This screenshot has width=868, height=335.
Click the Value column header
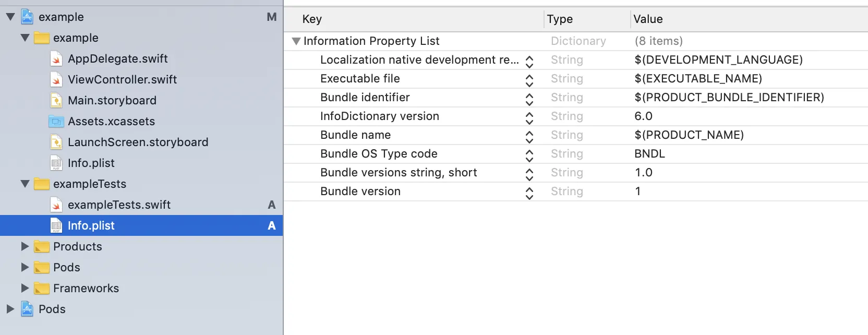[x=648, y=19]
